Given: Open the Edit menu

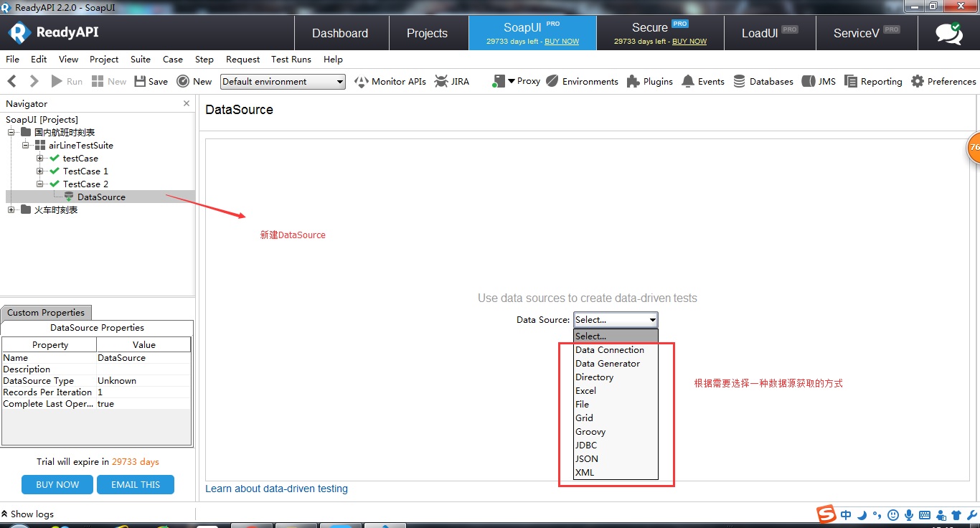Looking at the screenshot, I should 39,60.
